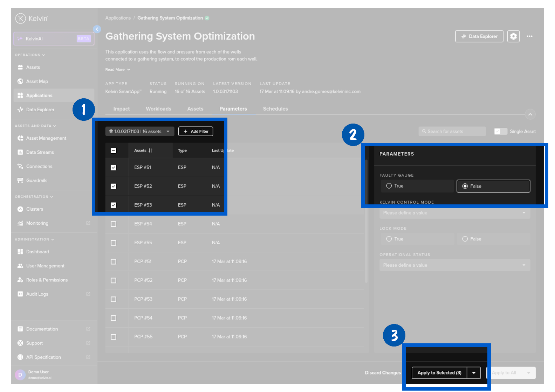The height and width of the screenshot is (392, 555).
Task: Open the three-dot more options menu
Action: tap(529, 36)
